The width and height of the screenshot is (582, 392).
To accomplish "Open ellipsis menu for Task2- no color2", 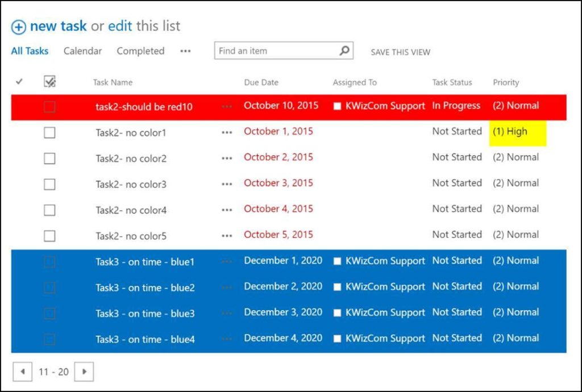I will pos(227,159).
